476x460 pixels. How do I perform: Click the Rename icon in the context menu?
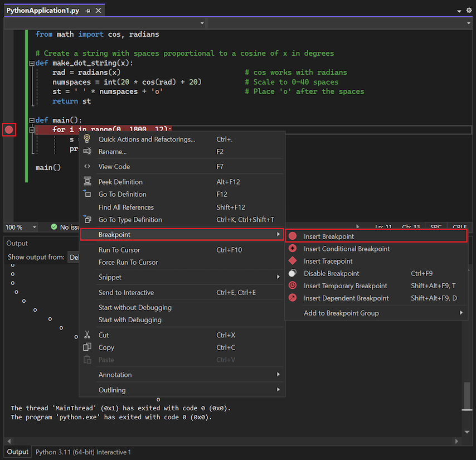[88, 152]
